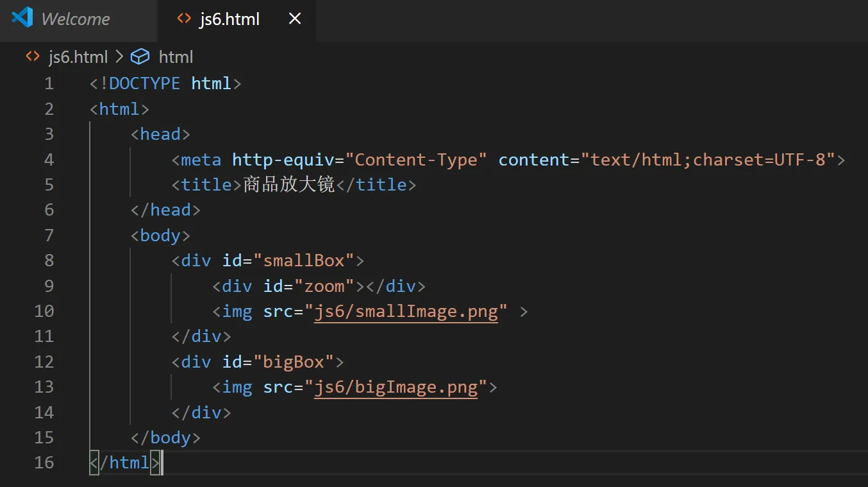The width and height of the screenshot is (868, 487).
Task: Click the closing body tag on line 15
Action: click(165, 438)
